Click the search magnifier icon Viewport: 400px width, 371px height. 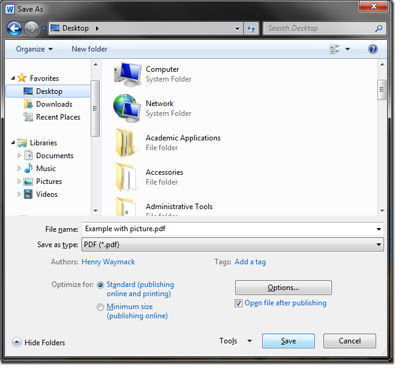tap(378, 29)
